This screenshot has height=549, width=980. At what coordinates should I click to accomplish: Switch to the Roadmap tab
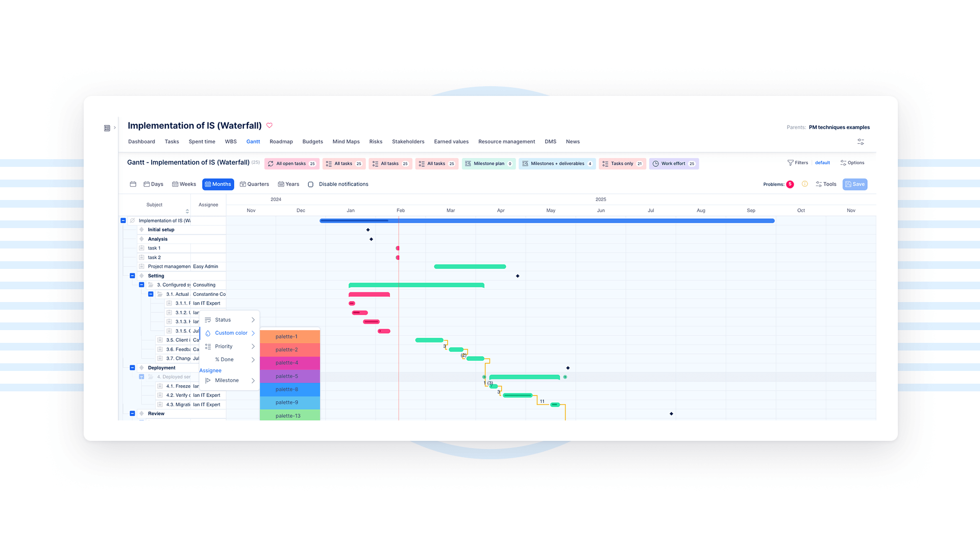point(281,142)
